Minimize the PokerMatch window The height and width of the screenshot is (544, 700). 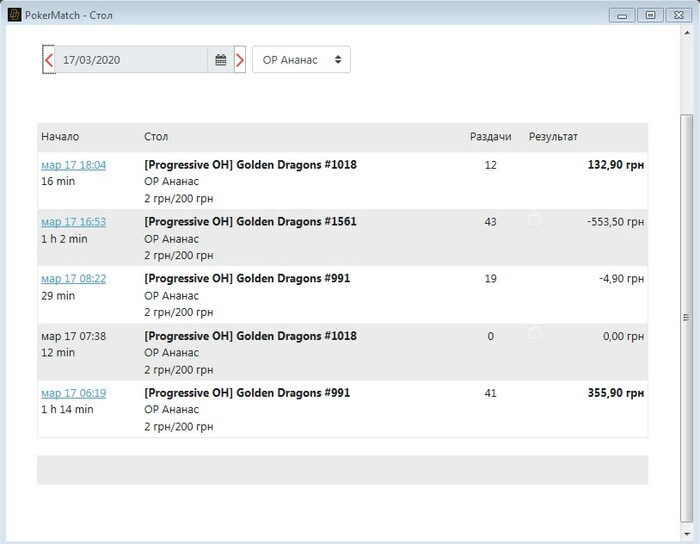tap(622, 15)
